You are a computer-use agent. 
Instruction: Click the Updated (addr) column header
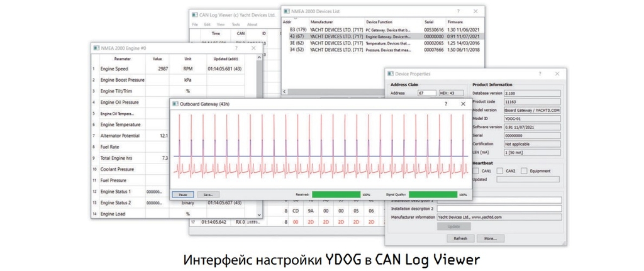pos(227,58)
